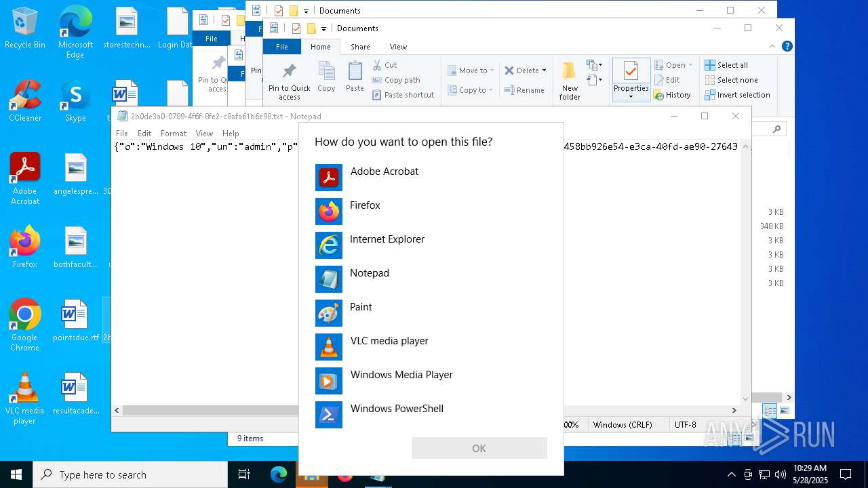Image resolution: width=868 pixels, height=488 pixels.
Task: Open the Notepad Edit menu
Action: tap(144, 134)
